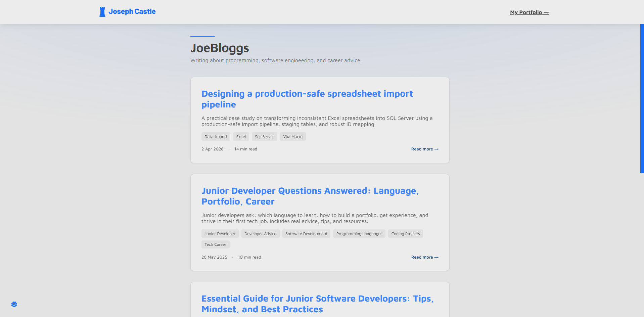Open the My Portfolio link
The image size is (644, 317).
pos(529,12)
